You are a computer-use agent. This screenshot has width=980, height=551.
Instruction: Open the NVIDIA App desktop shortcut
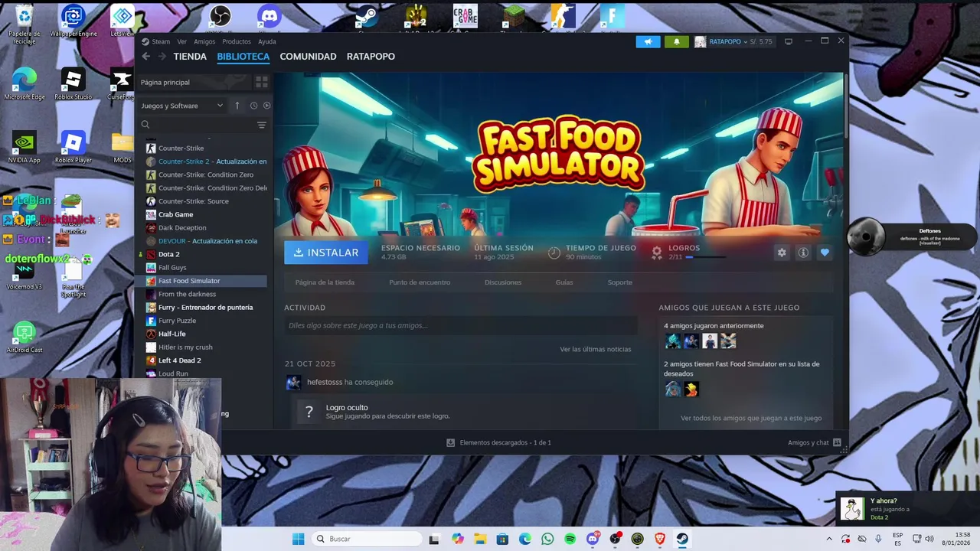[x=24, y=148]
